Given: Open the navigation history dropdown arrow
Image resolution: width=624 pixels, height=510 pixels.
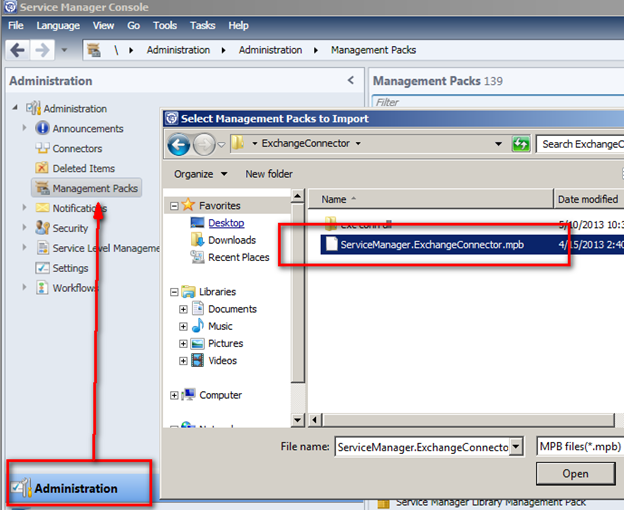Looking at the screenshot, I should click(x=64, y=50).
